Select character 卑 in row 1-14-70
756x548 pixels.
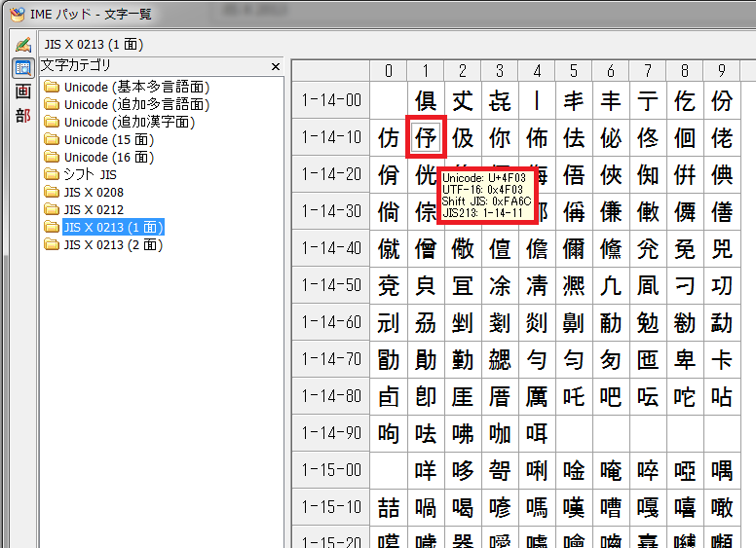(x=685, y=360)
